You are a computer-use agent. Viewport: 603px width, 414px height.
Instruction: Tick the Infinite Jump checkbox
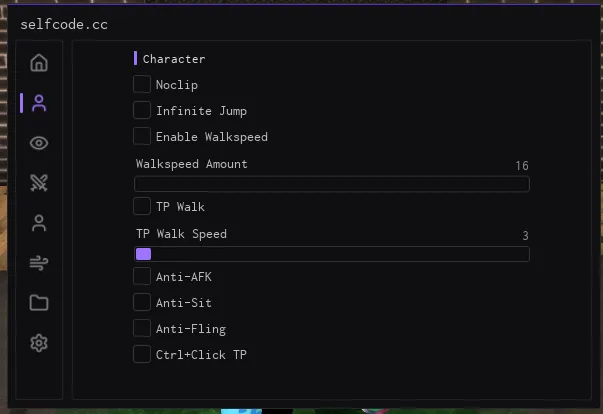tap(142, 110)
